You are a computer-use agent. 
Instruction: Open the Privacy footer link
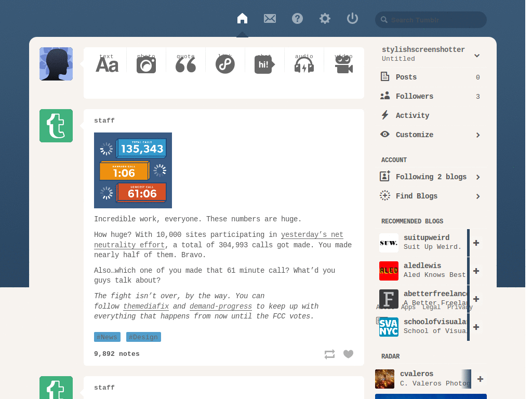(x=460, y=307)
